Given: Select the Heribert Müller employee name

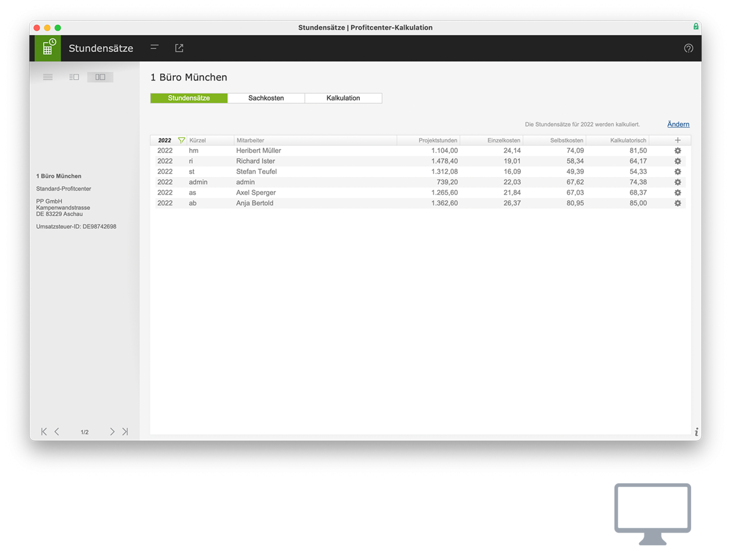Looking at the screenshot, I should [259, 150].
